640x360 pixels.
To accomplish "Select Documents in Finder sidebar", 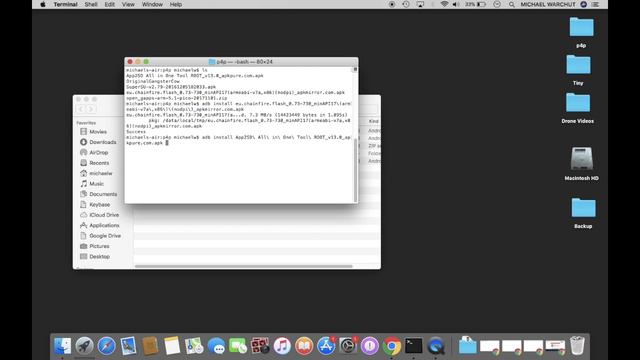I will 103,194.
